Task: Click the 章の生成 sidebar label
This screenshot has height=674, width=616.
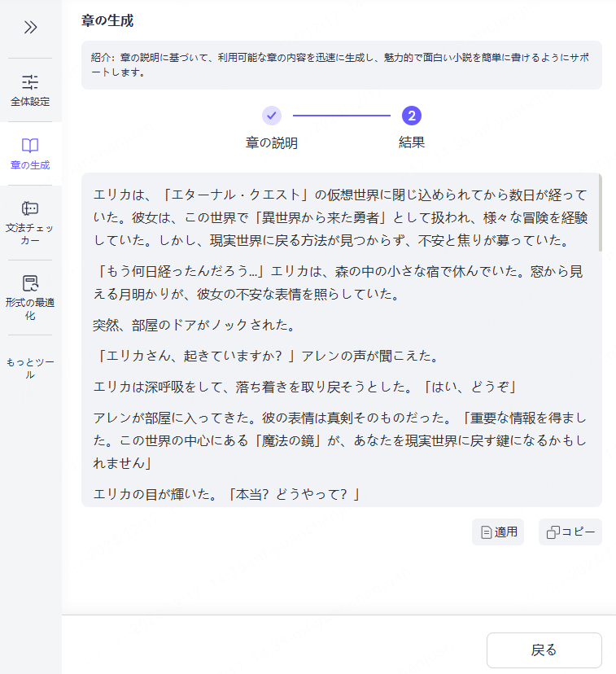Action: 30,165
